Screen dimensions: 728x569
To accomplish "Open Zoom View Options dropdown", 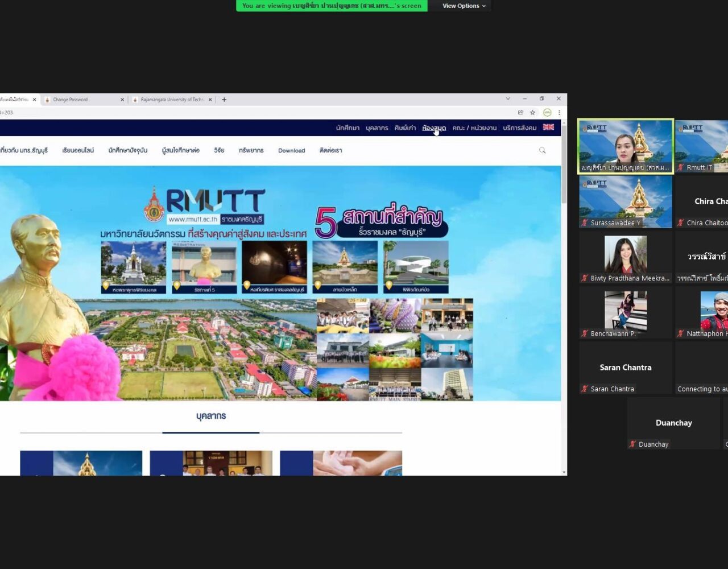I will point(464,6).
